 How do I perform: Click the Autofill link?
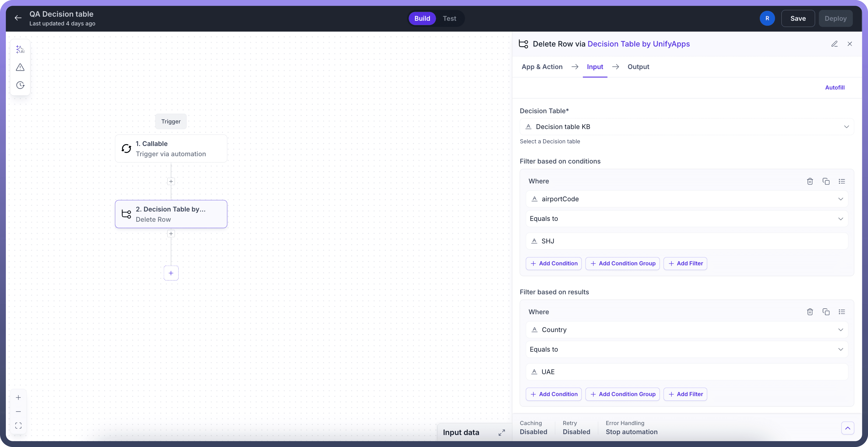point(835,88)
